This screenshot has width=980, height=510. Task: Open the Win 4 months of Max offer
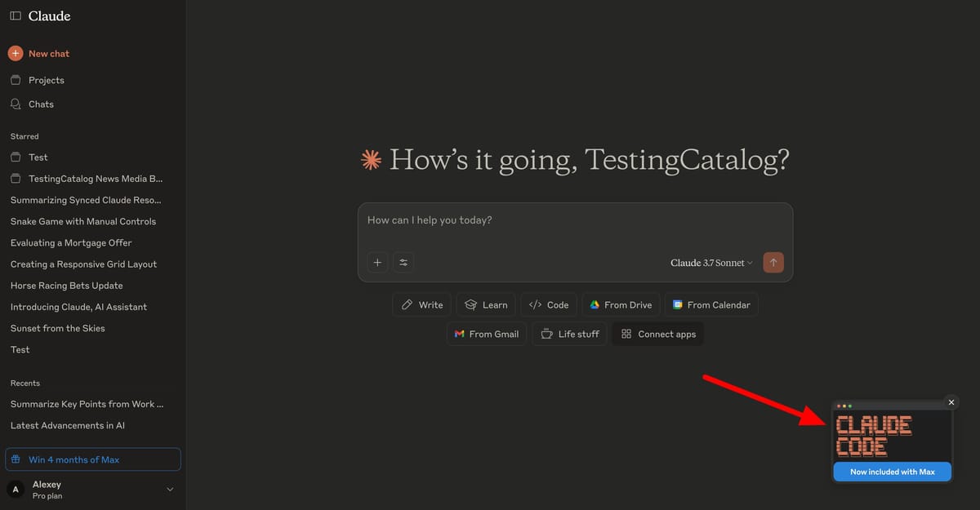point(93,459)
